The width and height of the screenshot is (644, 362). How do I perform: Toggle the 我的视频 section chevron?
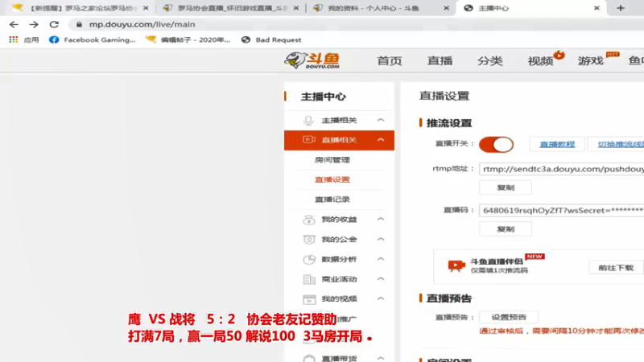(381, 298)
